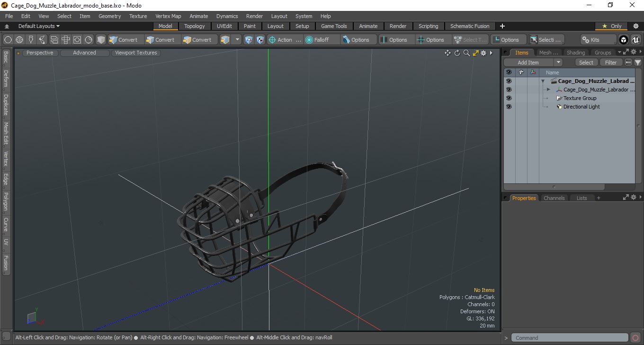
Task: Click the Filter button in Items panel
Action: (x=611, y=63)
